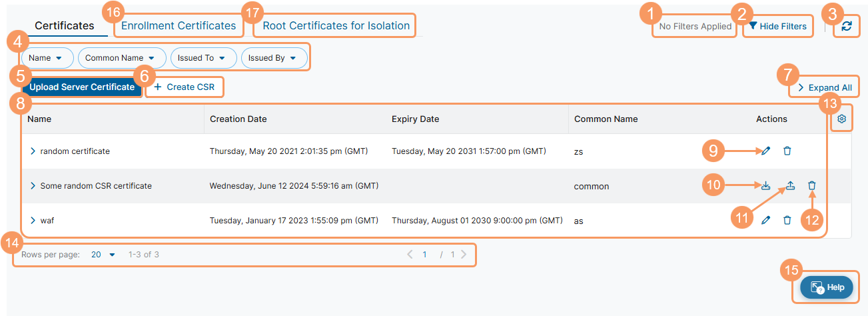The height and width of the screenshot is (316, 868).
Task: Delete the Some random CSR certificate
Action: [x=811, y=186]
